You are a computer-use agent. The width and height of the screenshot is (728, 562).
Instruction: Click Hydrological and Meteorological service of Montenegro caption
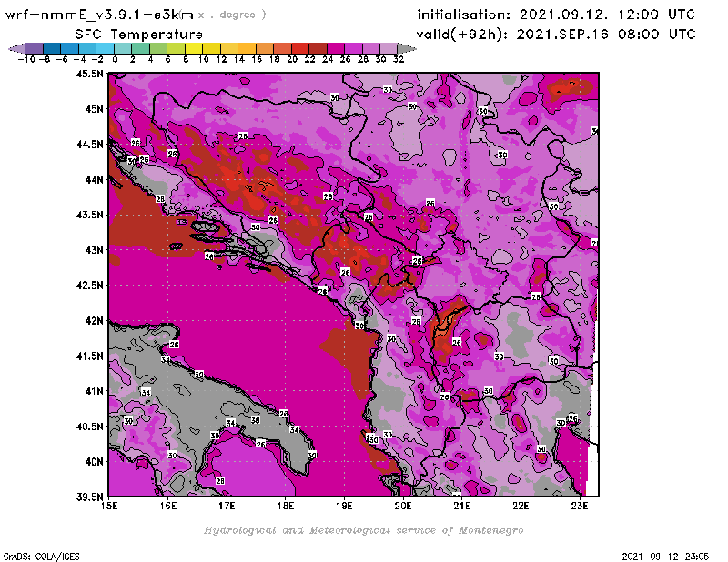click(x=363, y=530)
